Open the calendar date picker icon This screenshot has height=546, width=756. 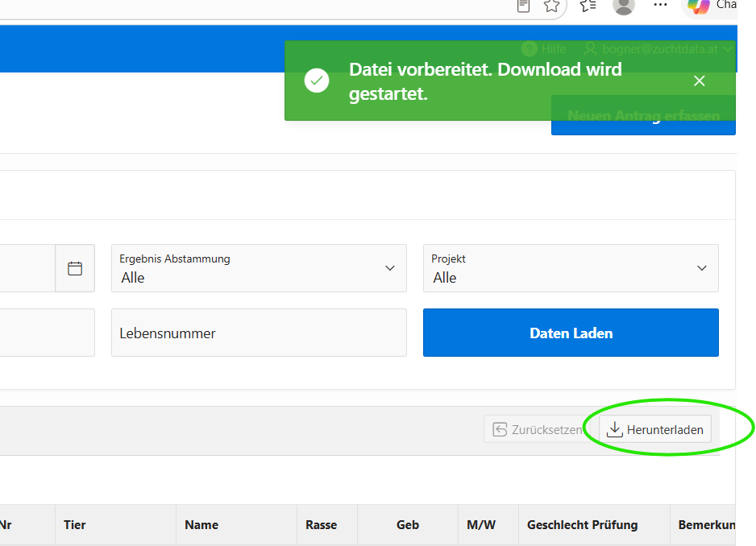coord(75,268)
